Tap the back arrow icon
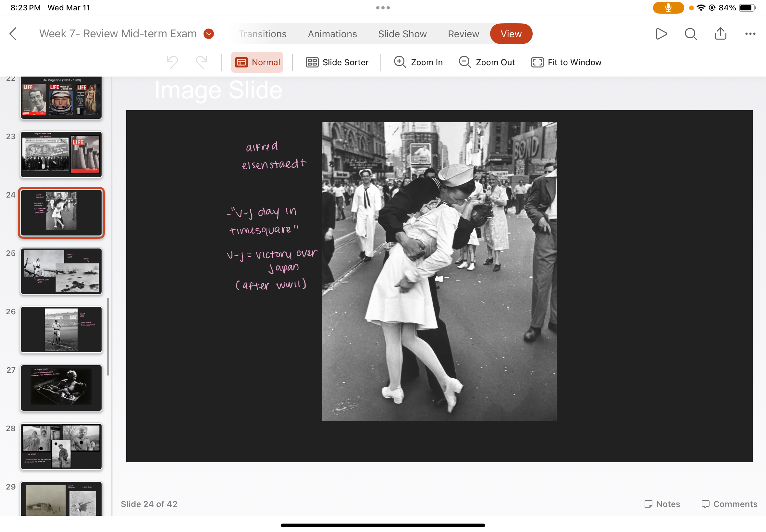The image size is (766, 532). pos(13,34)
